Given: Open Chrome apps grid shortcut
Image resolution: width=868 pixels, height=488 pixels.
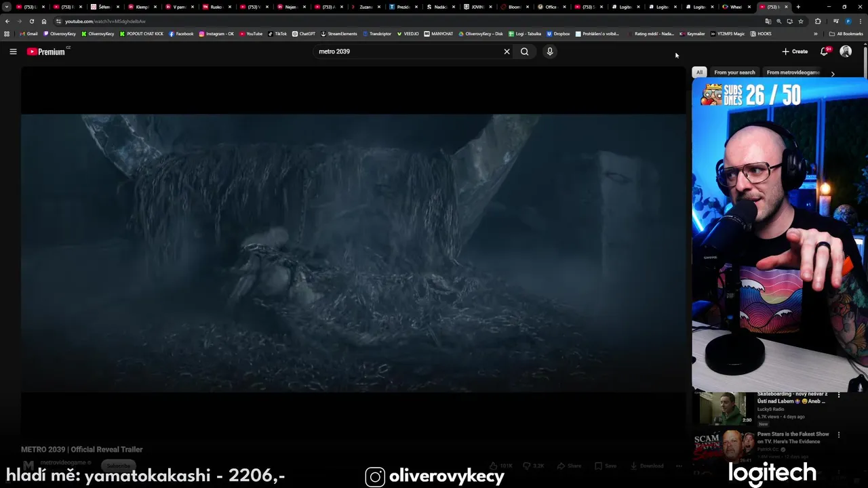Looking at the screenshot, I should (7, 33).
